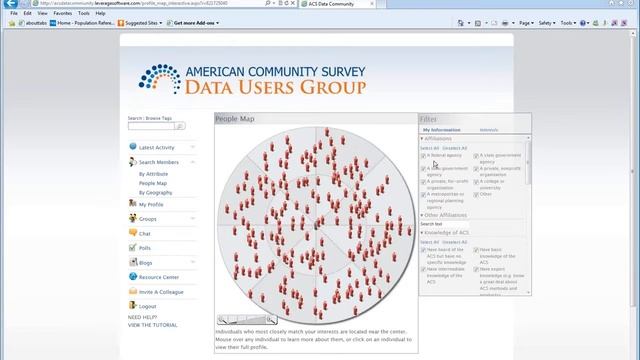The image size is (640, 360).
Task: Click the Invite A Colleague envelope icon
Action: click(x=133, y=291)
